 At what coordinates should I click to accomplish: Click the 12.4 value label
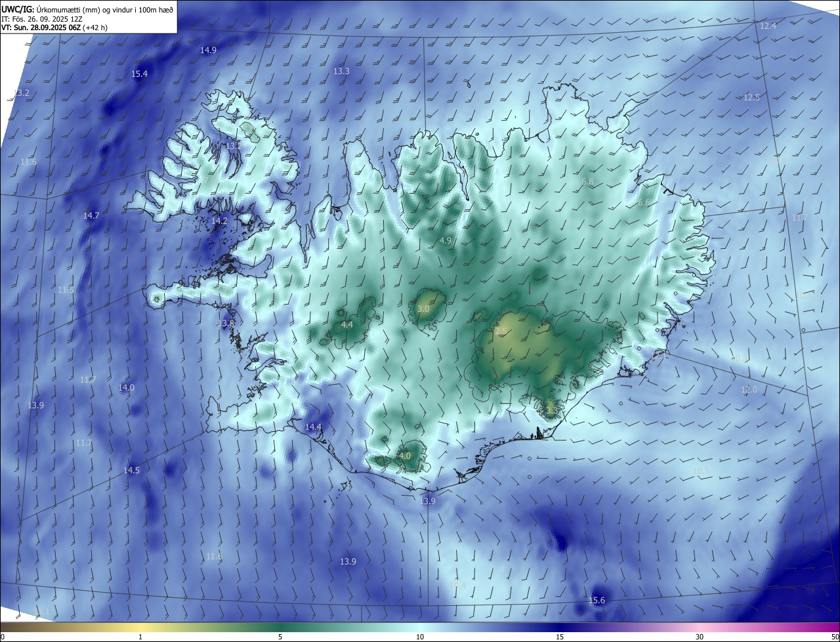(x=768, y=26)
